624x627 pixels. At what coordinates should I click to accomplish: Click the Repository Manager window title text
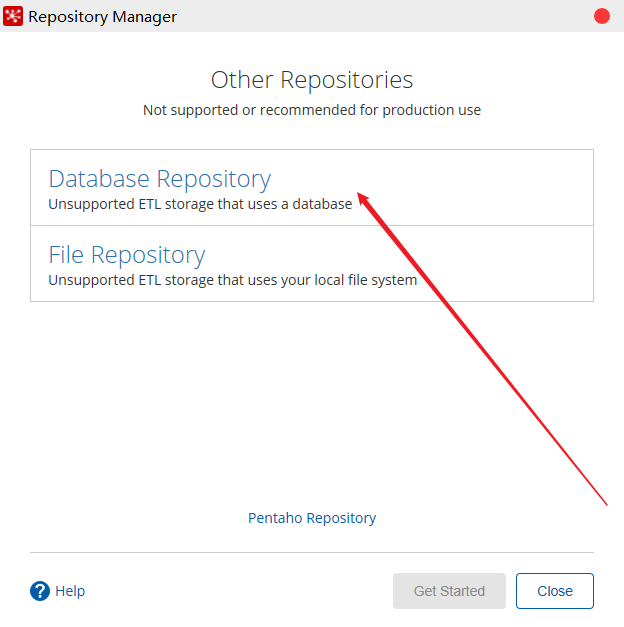(x=102, y=17)
